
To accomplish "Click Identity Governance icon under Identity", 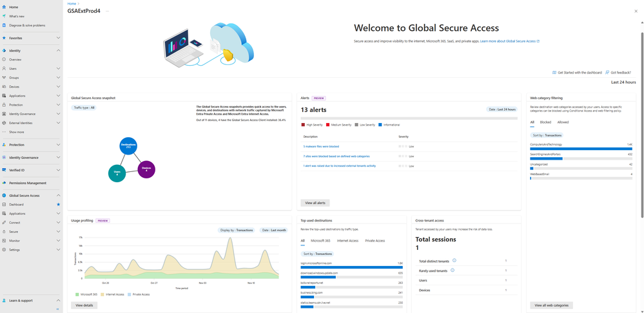I will (x=4, y=113).
